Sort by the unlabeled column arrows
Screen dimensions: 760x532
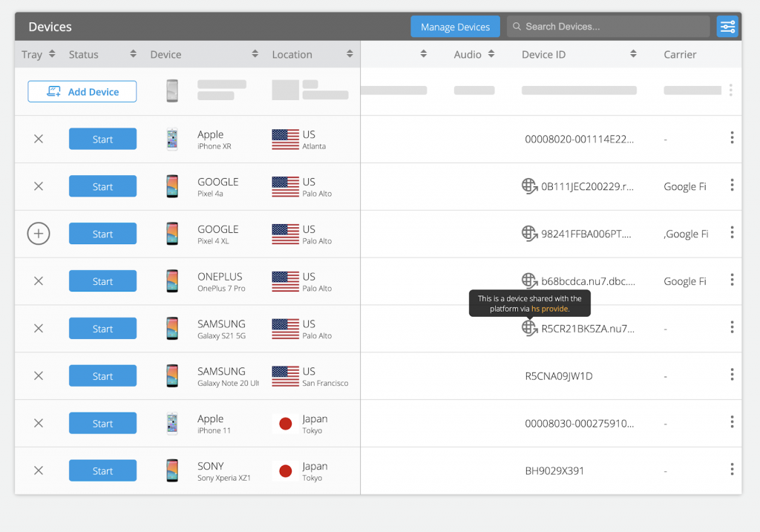424,53
